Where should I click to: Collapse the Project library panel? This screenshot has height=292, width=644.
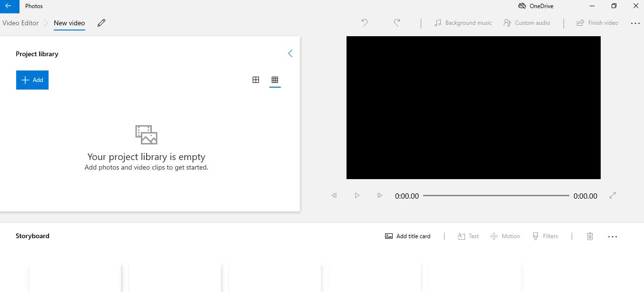click(x=290, y=53)
